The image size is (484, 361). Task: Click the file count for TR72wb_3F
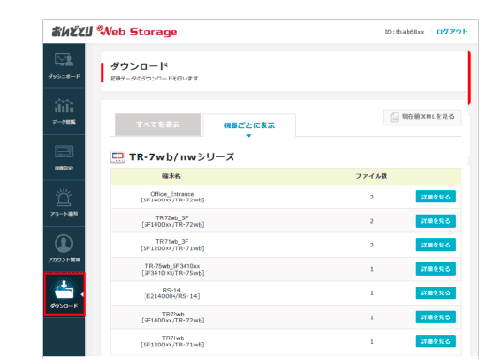(x=372, y=221)
